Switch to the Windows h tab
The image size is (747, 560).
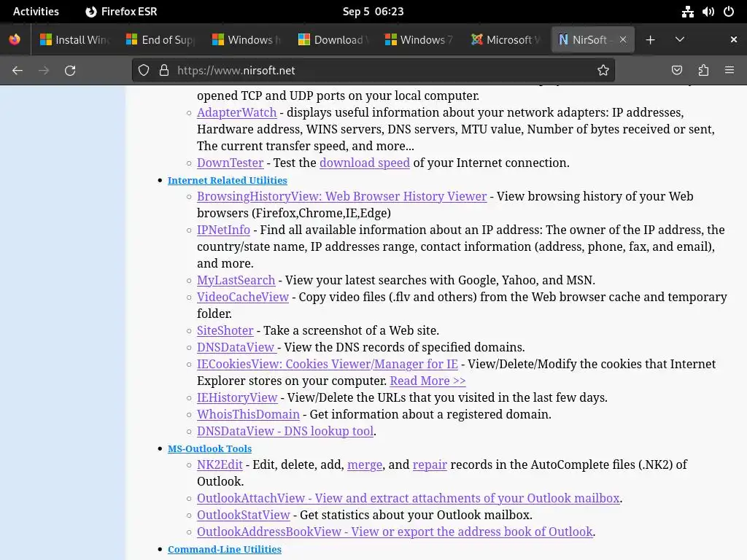point(247,39)
